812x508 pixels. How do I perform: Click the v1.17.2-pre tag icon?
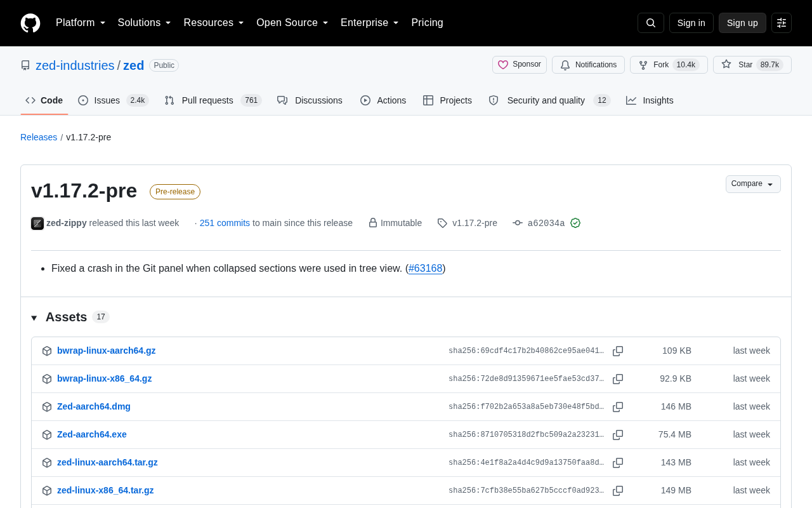click(x=442, y=223)
